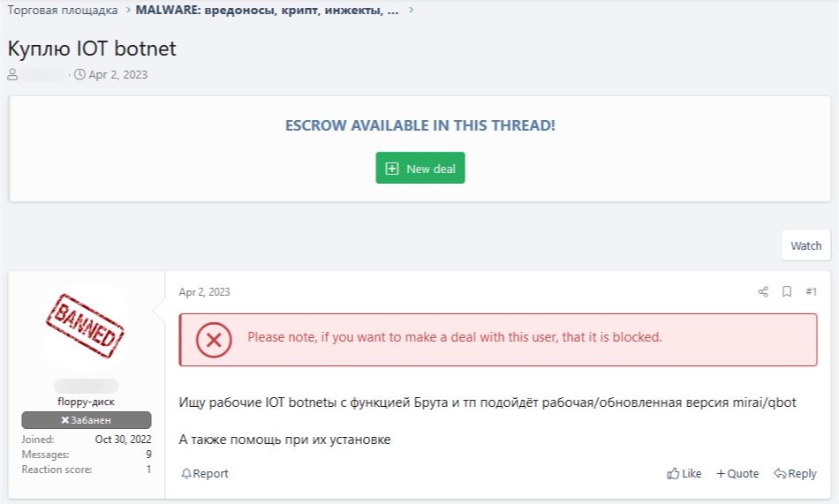Image resolution: width=839 pixels, height=504 pixels.
Task: Click the chevron after the MALWARE breadcrumb
Action: [x=411, y=11]
